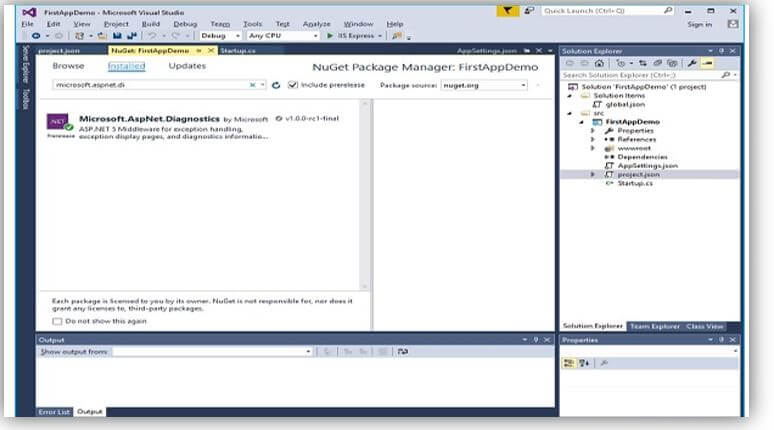Open the Build menu
This screenshot has height=430, width=774.
151,24
